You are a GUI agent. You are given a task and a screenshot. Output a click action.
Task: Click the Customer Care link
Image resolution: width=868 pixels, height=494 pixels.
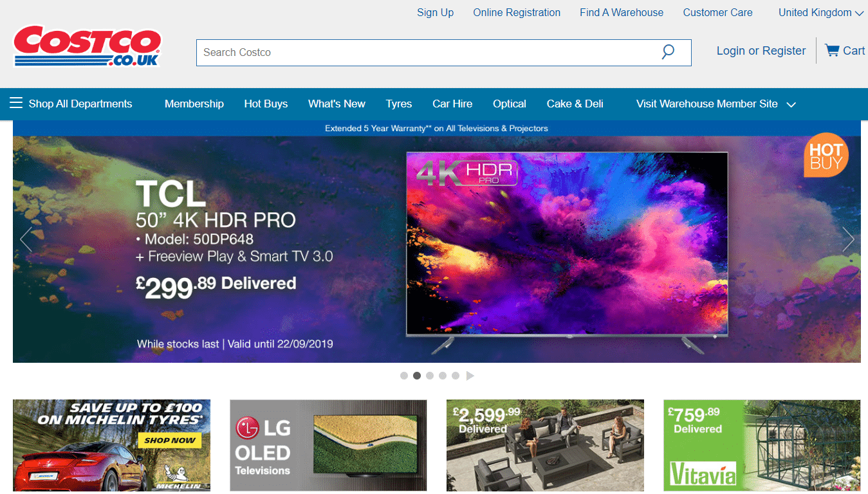click(x=717, y=12)
